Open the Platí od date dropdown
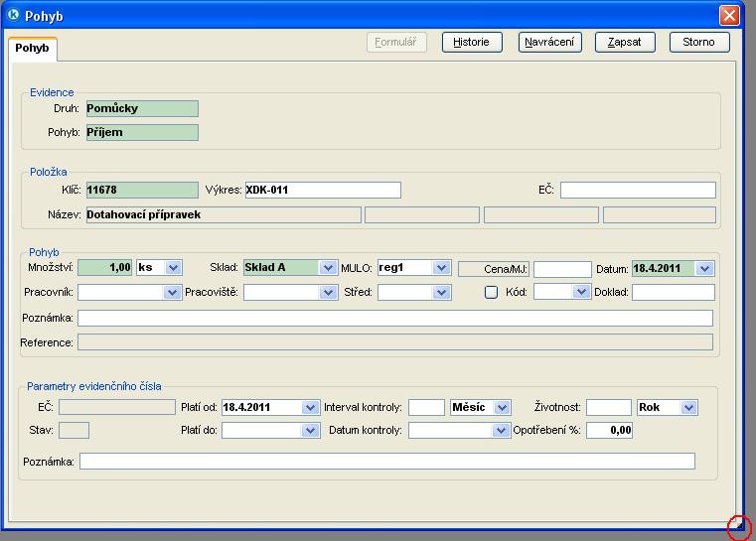This screenshot has width=756, height=541. coord(310,408)
